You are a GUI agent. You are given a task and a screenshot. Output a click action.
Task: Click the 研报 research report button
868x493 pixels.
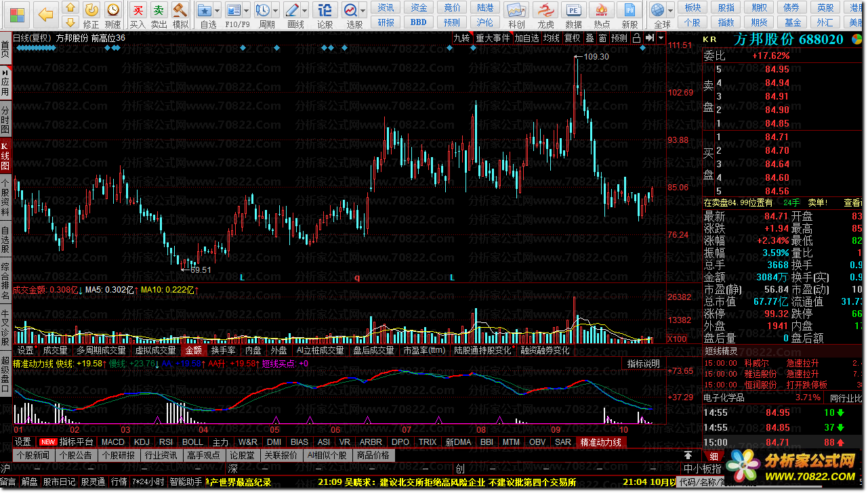(x=386, y=22)
